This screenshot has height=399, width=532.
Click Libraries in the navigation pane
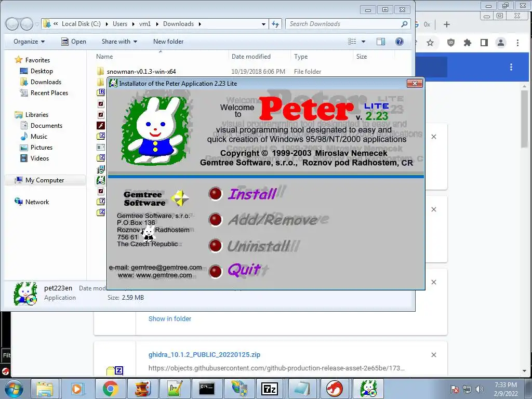point(37,115)
